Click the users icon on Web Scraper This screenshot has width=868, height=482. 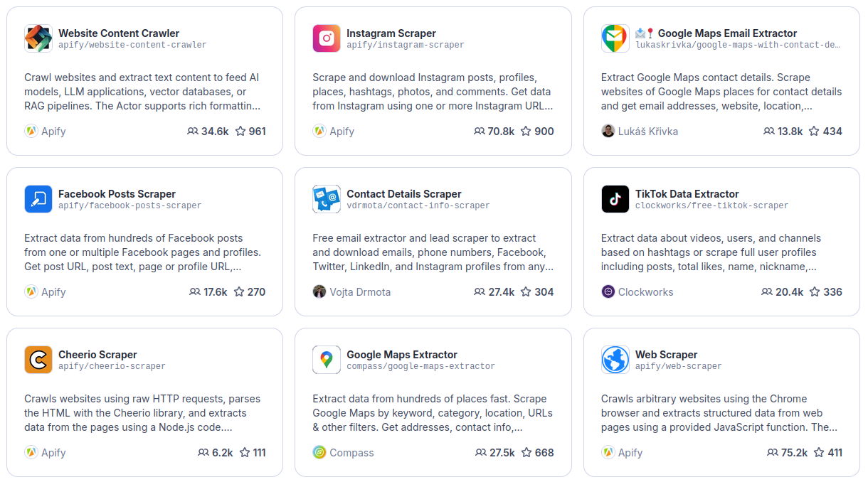pos(773,453)
